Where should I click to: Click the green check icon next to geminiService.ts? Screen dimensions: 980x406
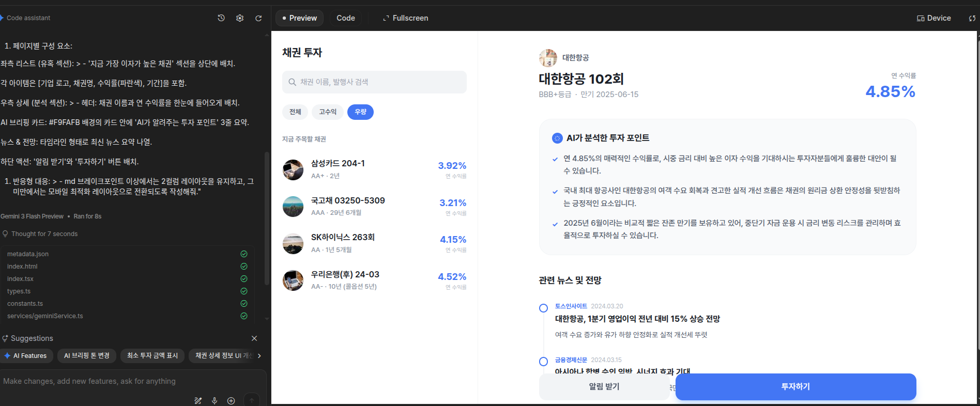point(244,316)
